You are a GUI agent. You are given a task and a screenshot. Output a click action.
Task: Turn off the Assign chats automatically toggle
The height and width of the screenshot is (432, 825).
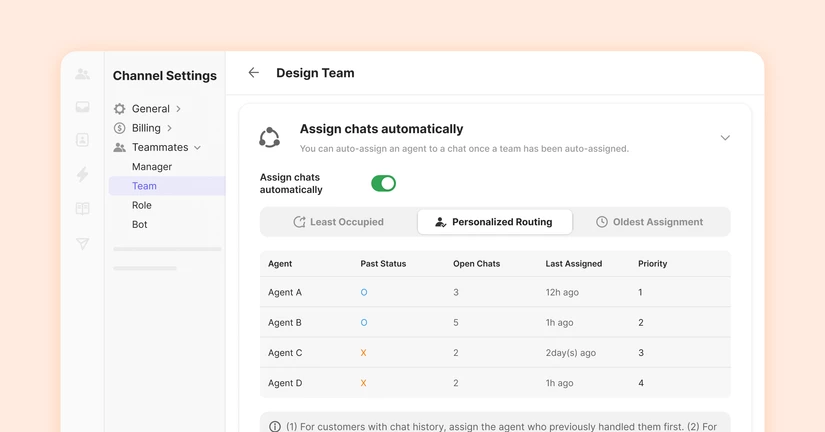pyautogui.click(x=383, y=183)
